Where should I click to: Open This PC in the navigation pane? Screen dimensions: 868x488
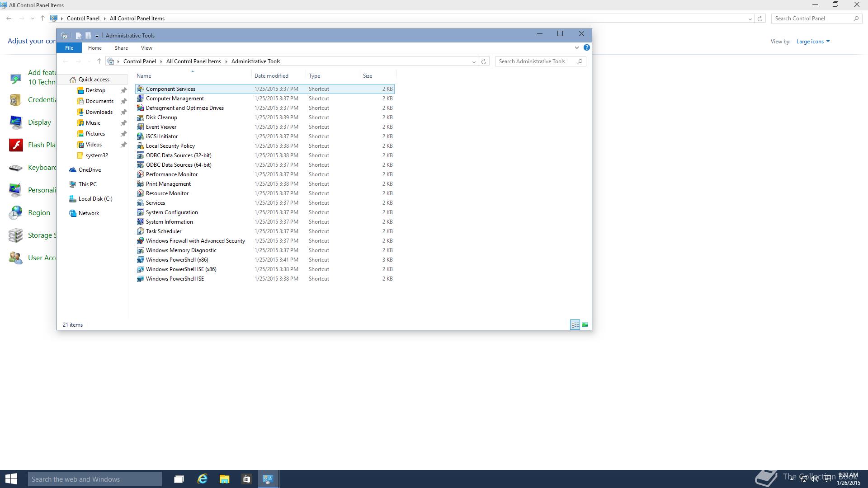87,184
